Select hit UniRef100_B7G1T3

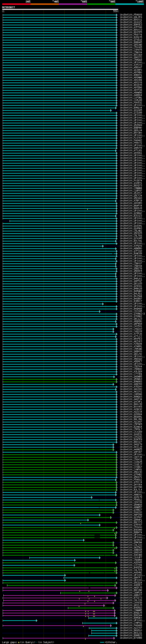tap(131, 598)
